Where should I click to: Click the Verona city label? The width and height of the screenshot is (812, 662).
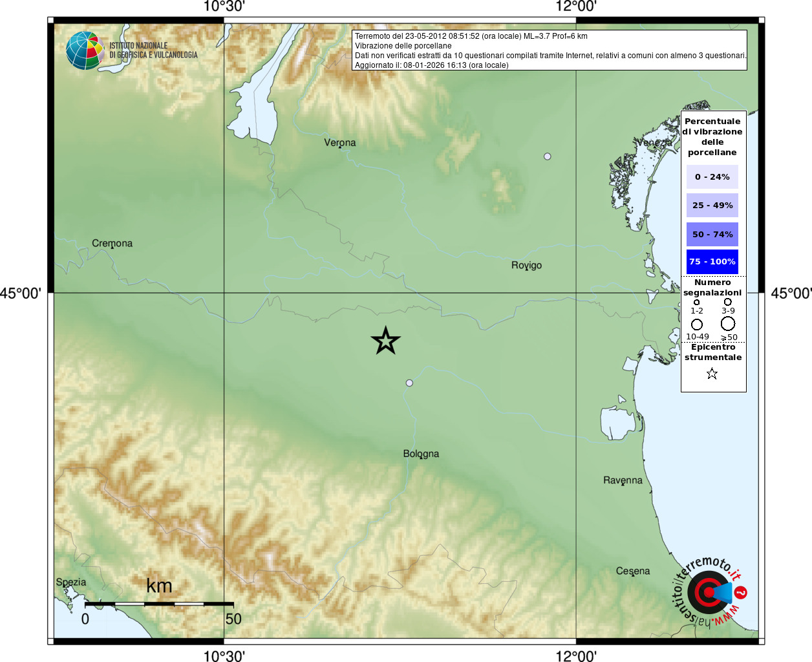340,142
